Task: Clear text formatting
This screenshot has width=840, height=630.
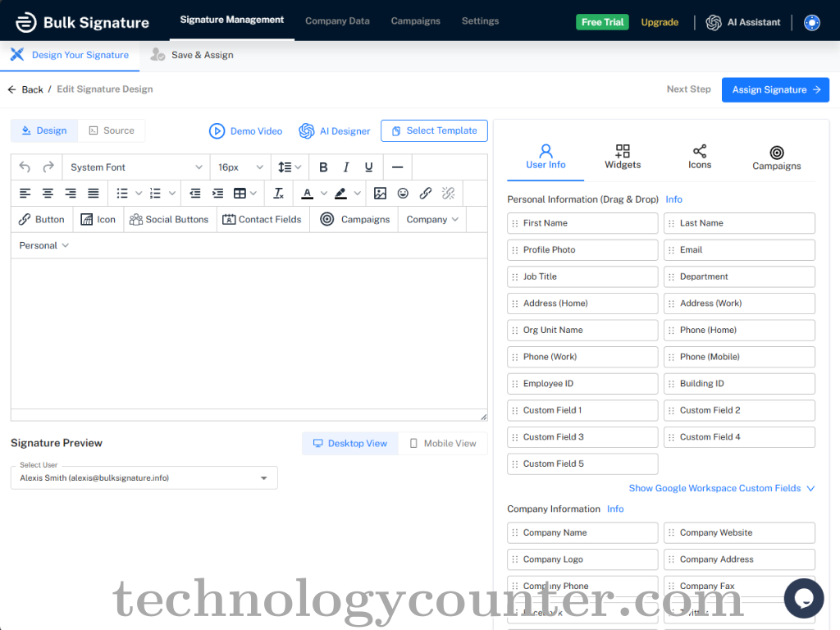Action: pos(279,194)
